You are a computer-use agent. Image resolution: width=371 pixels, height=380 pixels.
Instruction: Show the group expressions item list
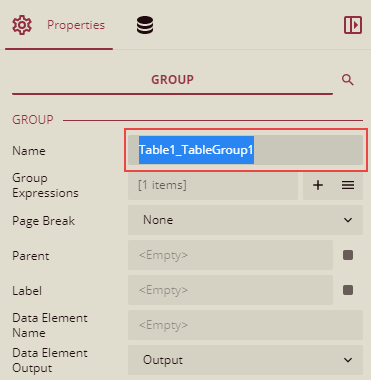pyautogui.click(x=348, y=185)
